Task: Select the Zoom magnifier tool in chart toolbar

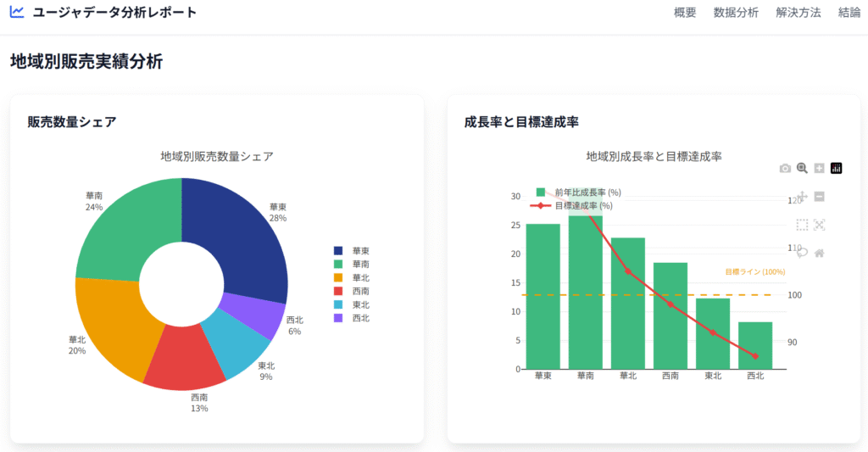Action: click(802, 168)
